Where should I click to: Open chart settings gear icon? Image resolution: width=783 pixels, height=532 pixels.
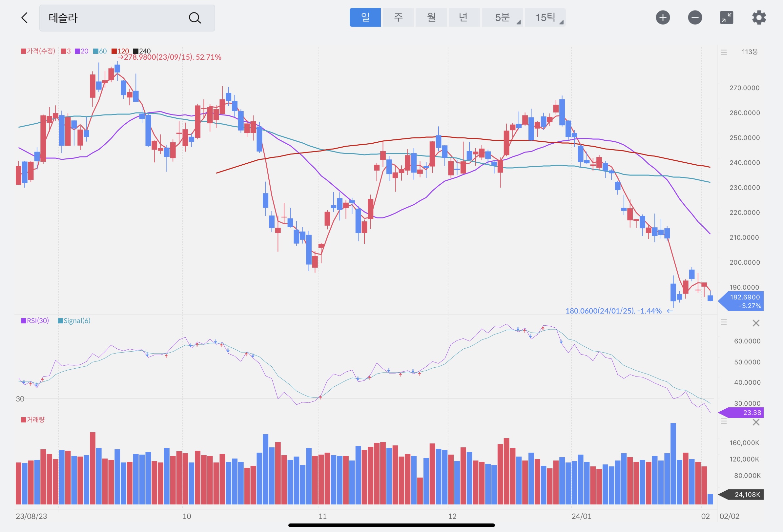(x=759, y=17)
